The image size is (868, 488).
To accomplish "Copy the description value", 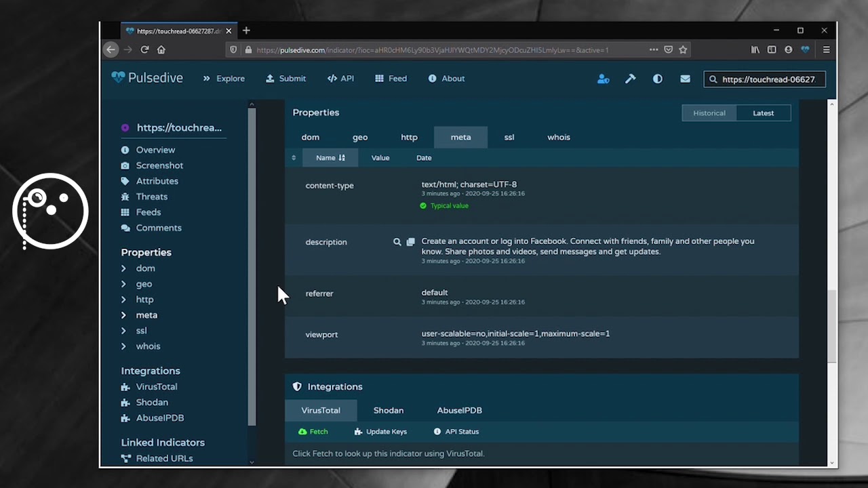I will click(410, 242).
